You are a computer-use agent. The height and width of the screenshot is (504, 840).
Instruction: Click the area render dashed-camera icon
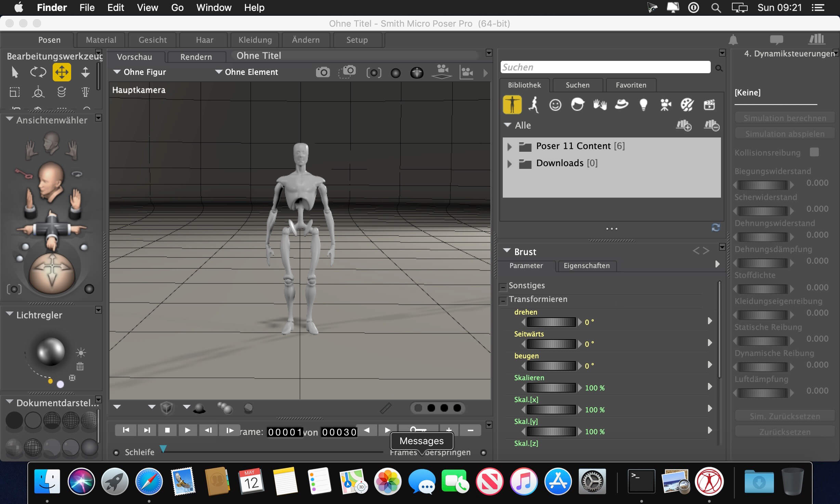[x=347, y=72]
